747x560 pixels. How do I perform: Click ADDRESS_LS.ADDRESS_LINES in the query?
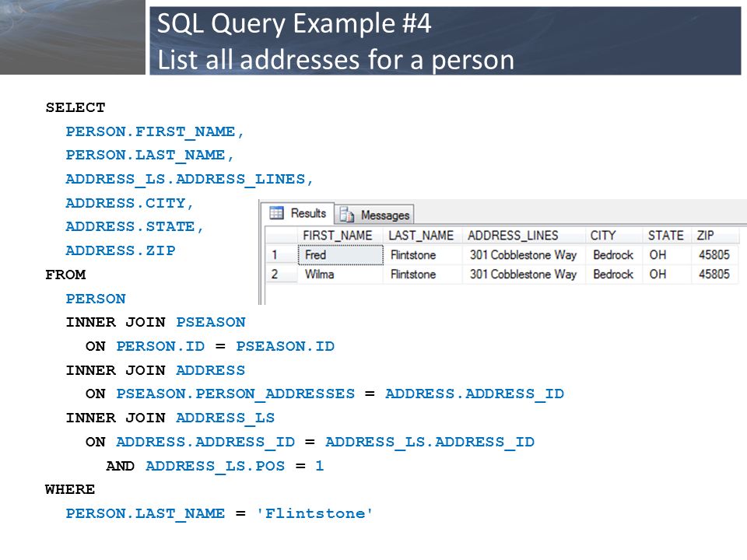point(185,180)
